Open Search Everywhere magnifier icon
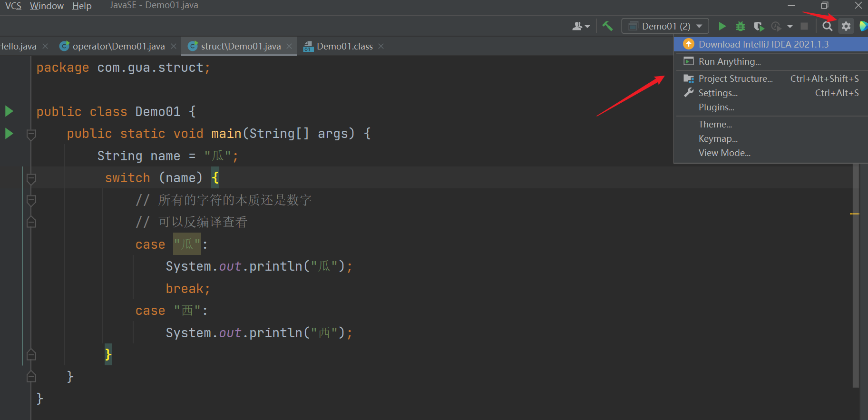 point(828,26)
